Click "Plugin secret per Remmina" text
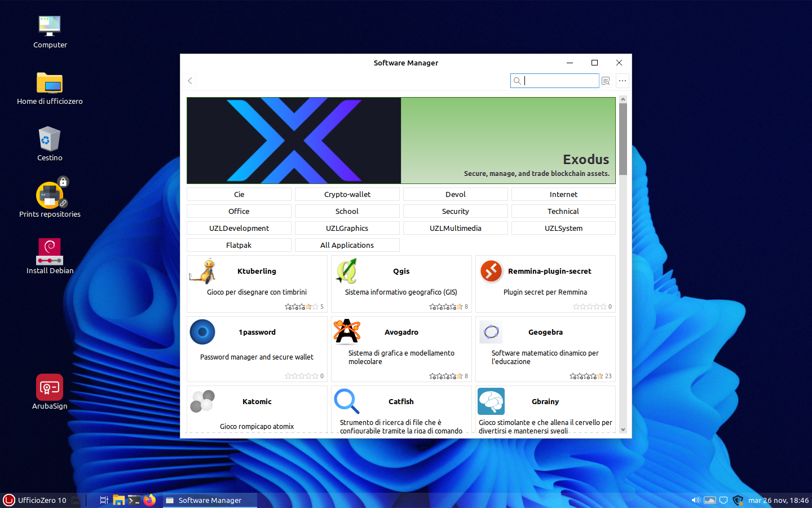Image resolution: width=812 pixels, height=508 pixels. tap(545, 292)
